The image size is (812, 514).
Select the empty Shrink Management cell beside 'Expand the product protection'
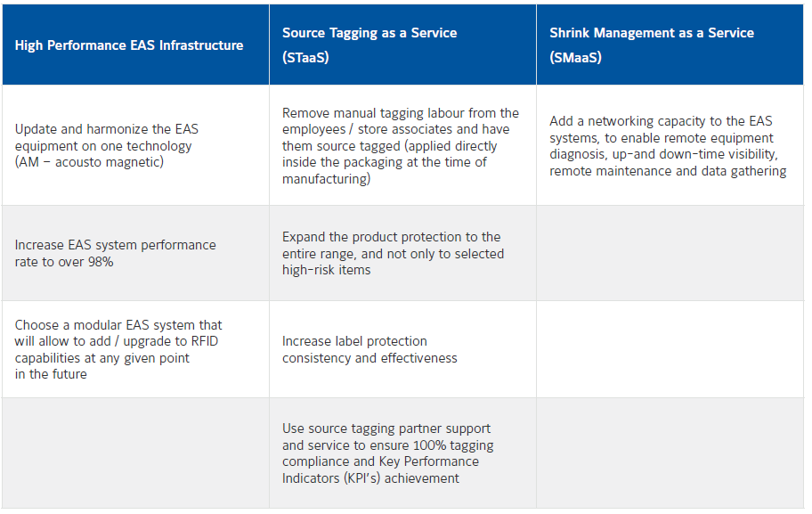pyautogui.click(x=670, y=253)
